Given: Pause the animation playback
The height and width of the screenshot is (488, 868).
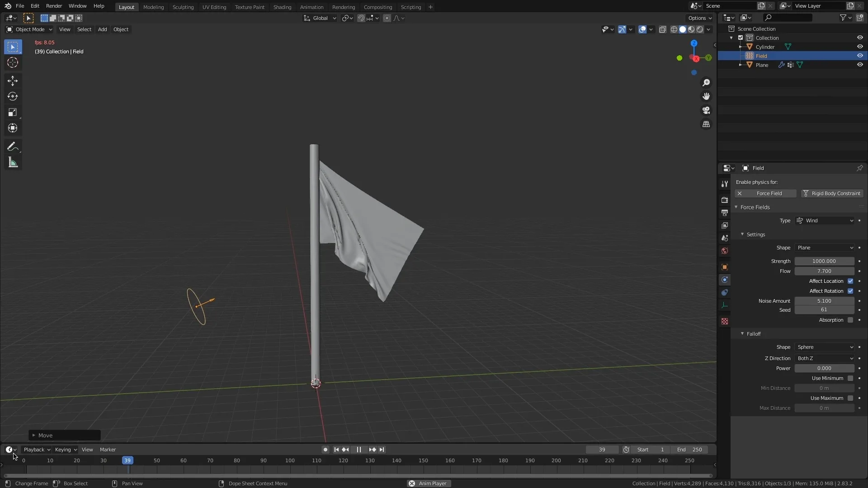Looking at the screenshot, I should pyautogui.click(x=359, y=449).
